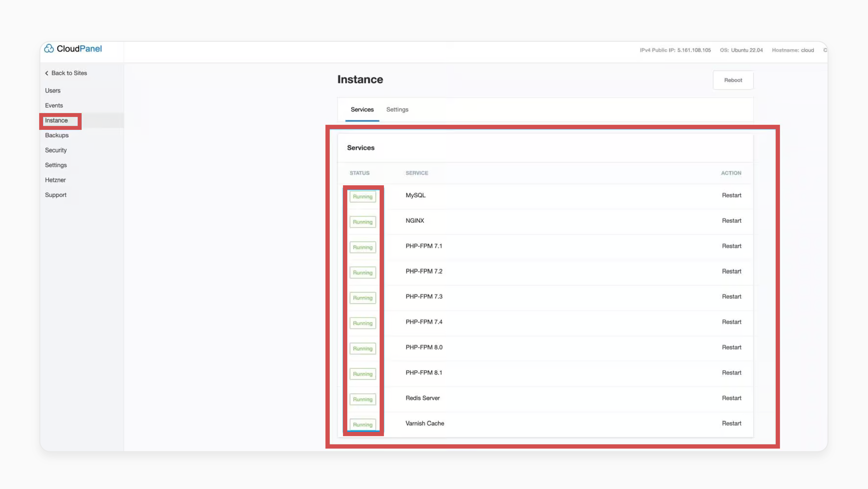Open the Users sidebar item

coord(53,90)
